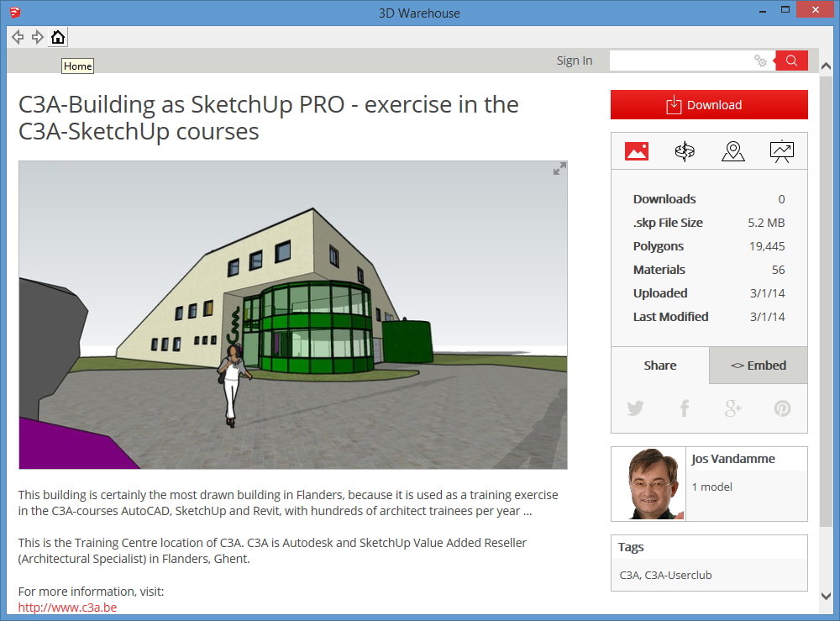This screenshot has height=621, width=840.
Task: Maximize the 3D Warehouse window
Action: tap(785, 9)
